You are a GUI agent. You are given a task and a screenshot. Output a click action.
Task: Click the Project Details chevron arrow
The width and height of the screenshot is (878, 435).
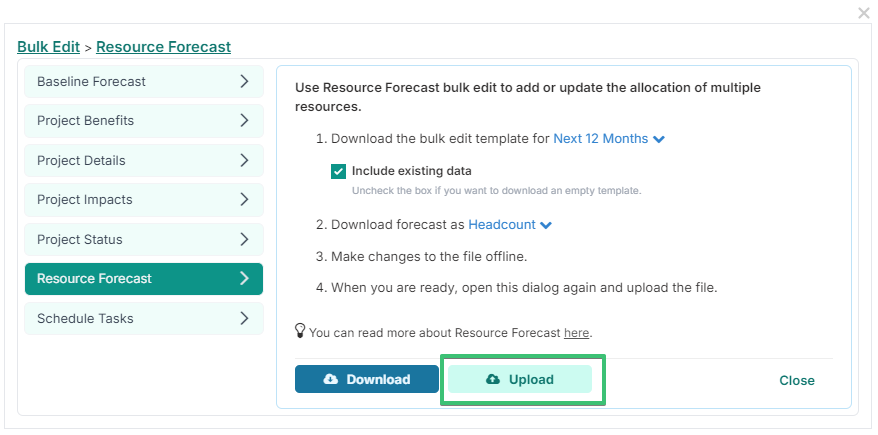click(244, 160)
